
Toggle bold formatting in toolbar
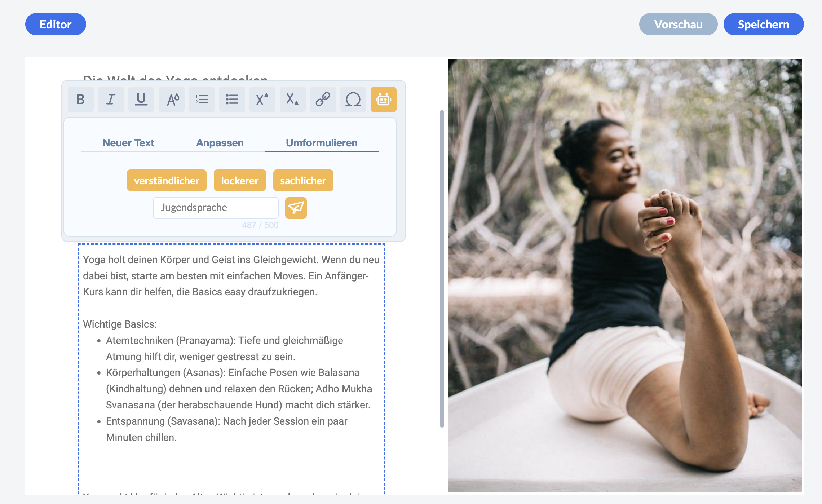pos(80,100)
